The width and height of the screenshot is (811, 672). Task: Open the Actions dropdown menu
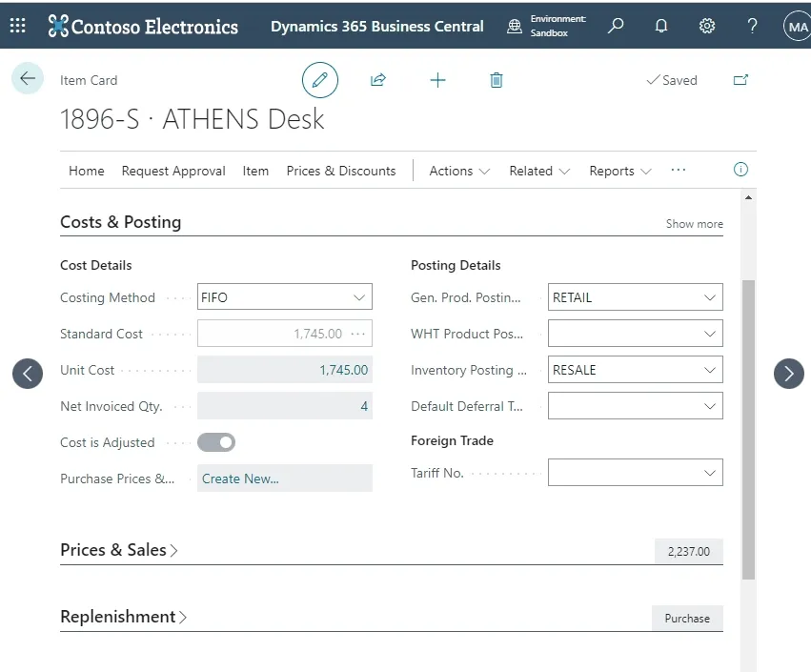tap(459, 171)
